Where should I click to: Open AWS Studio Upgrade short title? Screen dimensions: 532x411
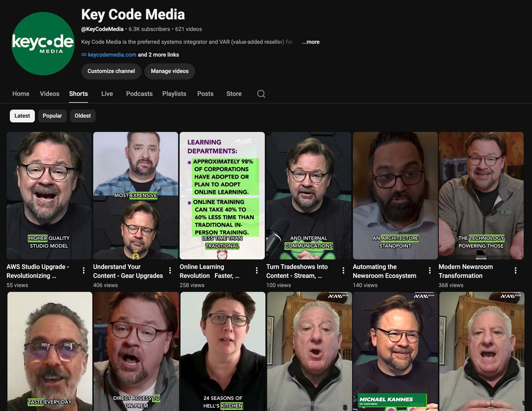pos(38,271)
